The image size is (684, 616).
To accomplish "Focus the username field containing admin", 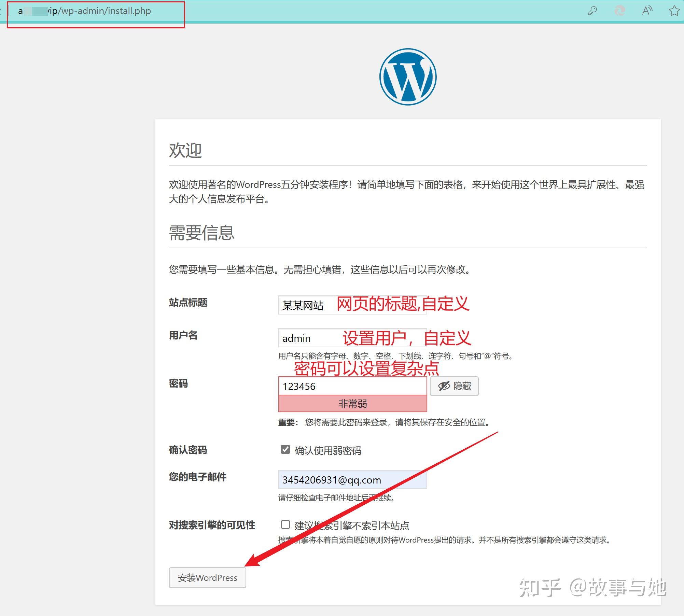I will 352,338.
